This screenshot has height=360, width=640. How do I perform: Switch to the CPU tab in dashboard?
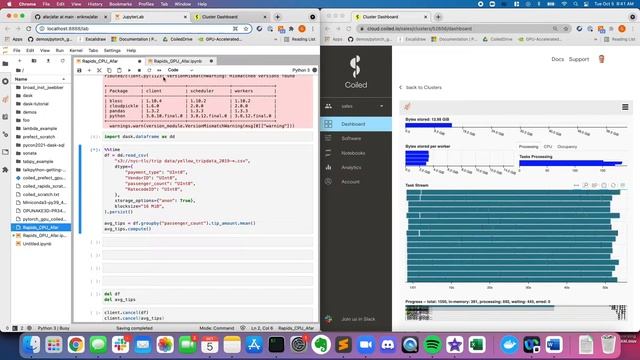(x=548, y=147)
